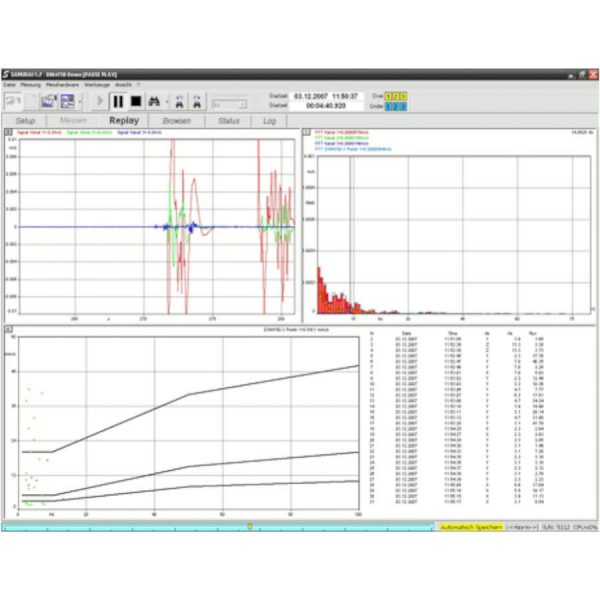Toggle the blue Under indicator 2
Image resolution: width=600 pixels, height=600 pixels.
396,106
